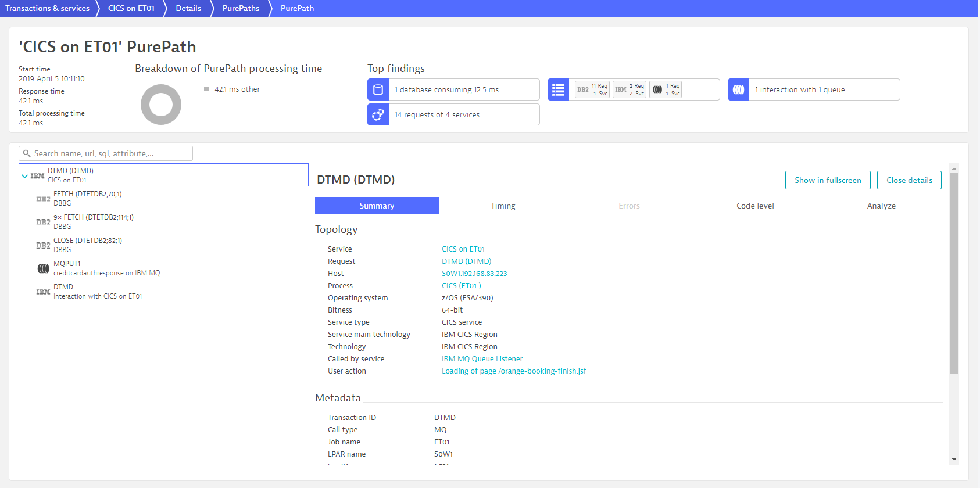Focus the search name, url, sql field
The image size is (980, 488).
(x=106, y=153)
